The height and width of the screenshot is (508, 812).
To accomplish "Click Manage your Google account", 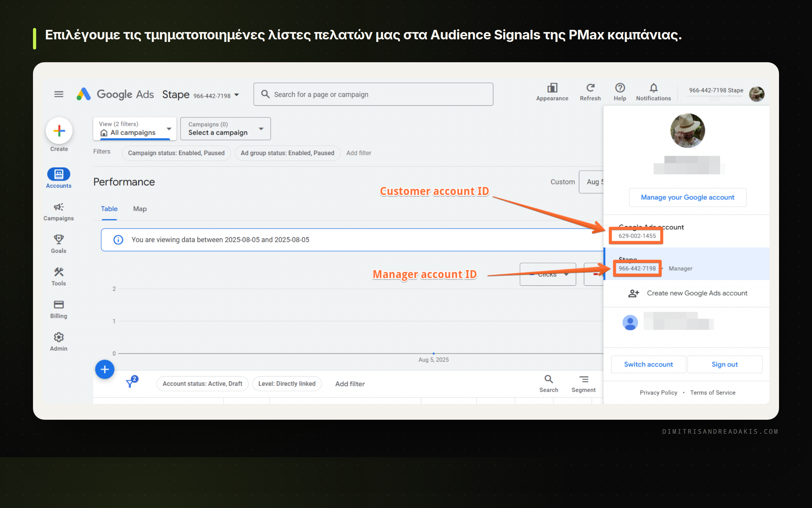I will tap(688, 197).
